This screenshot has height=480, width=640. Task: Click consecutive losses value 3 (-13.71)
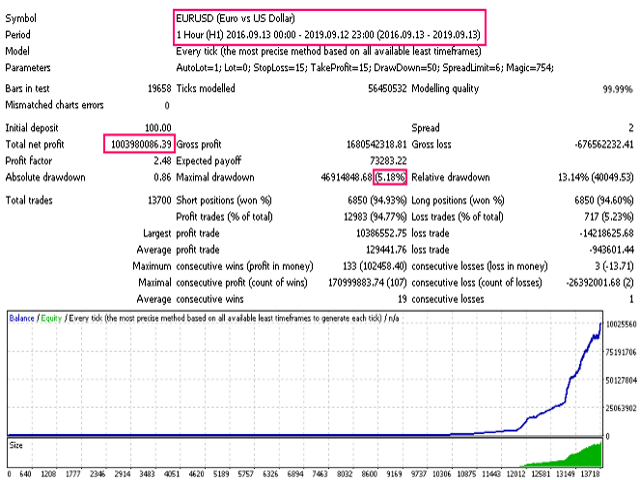tap(614, 266)
